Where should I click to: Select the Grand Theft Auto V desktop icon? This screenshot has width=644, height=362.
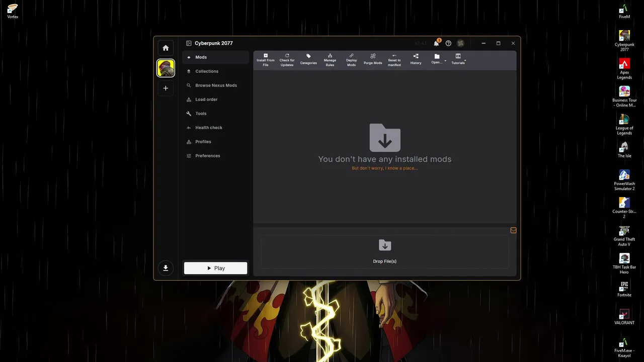coord(624,236)
